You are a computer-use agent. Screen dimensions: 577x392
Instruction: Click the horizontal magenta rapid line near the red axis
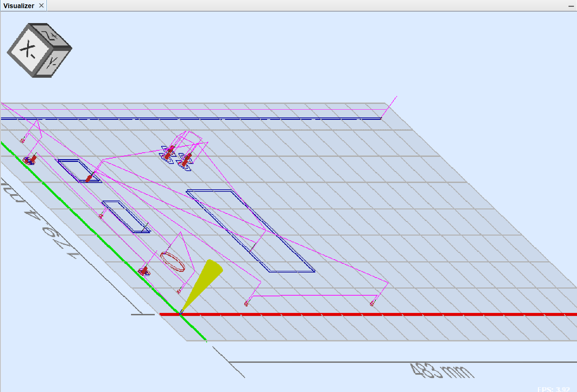click(x=316, y=296)
